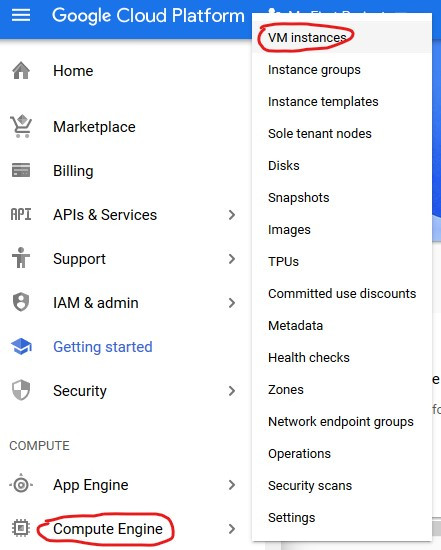The image size is (441, 550).
Task: Click the Getting started link
Action: pos(103,347)
